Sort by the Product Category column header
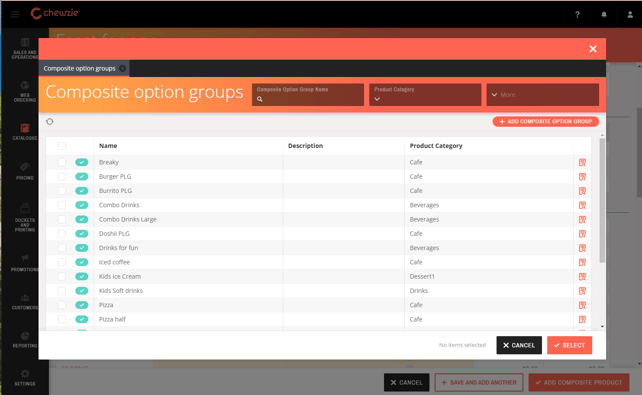The image size is (642, 395). coord(436,146)
